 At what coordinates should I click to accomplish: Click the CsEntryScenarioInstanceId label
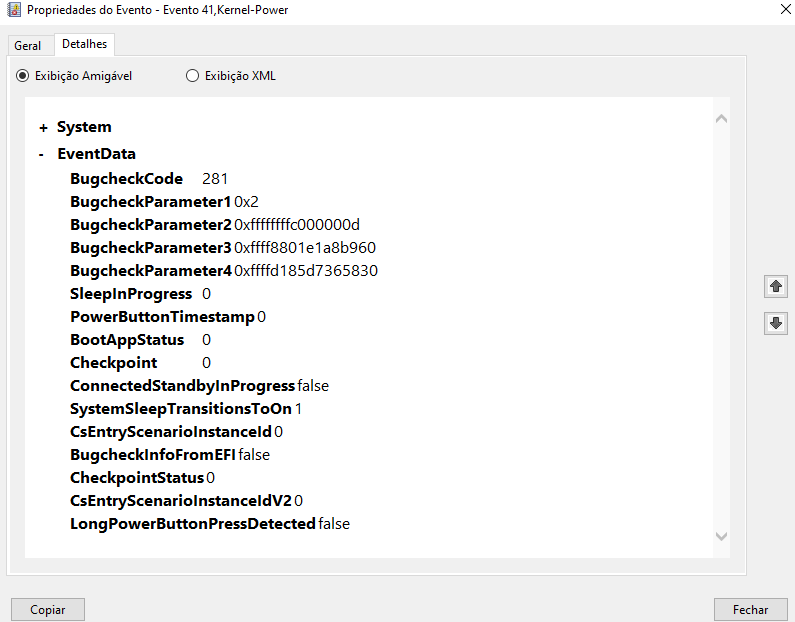[x=171, y=432]
